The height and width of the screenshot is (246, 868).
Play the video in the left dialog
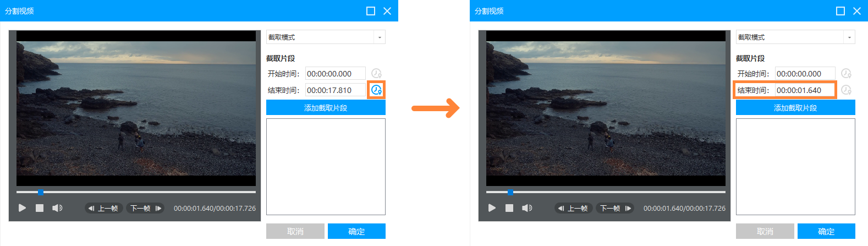23,208
